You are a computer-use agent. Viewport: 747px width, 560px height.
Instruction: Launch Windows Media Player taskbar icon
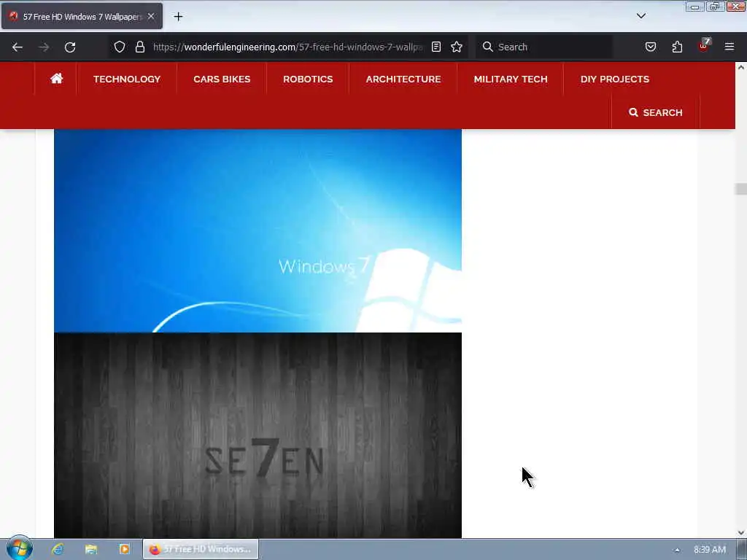[x=124, y=549]
